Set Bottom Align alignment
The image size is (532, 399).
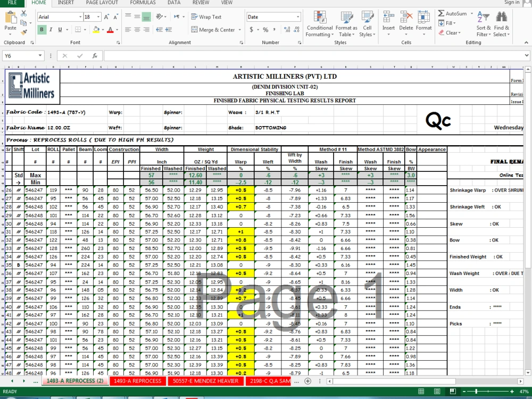[x=146, y=16]
